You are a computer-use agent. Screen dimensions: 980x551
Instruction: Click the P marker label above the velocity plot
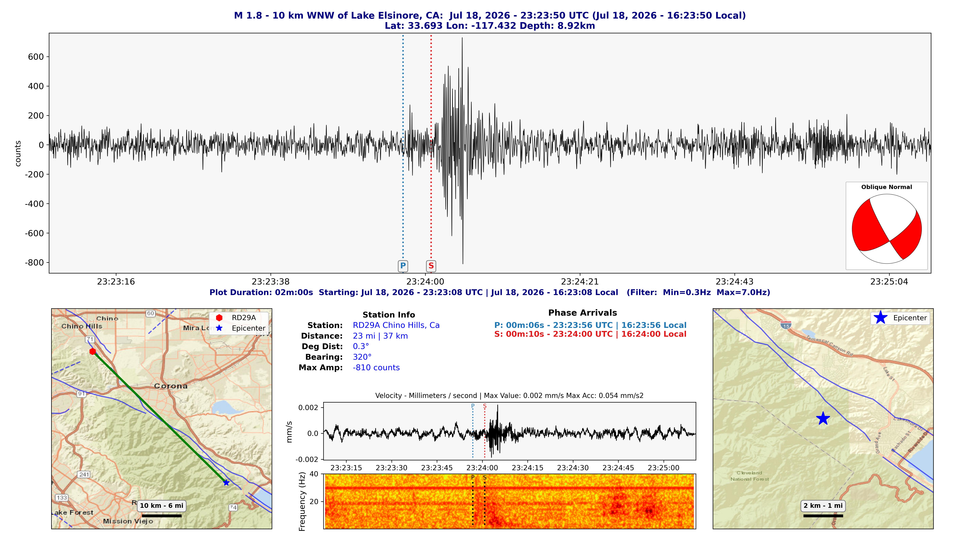[x=473, y=406]
